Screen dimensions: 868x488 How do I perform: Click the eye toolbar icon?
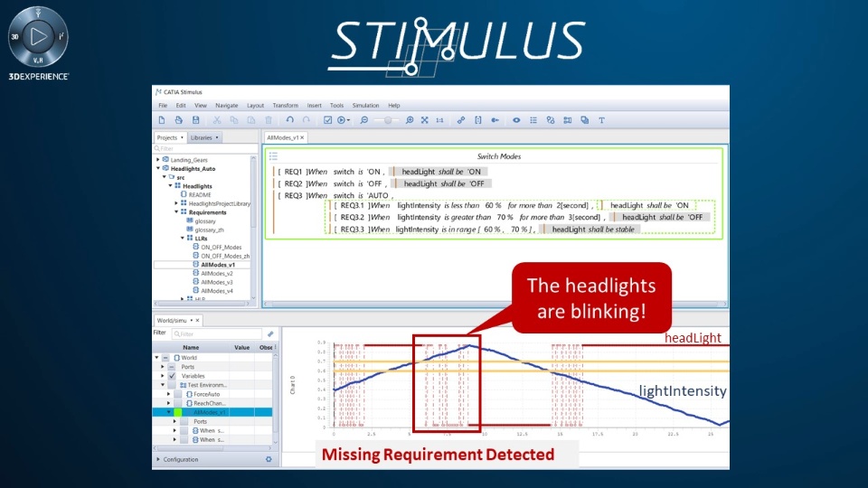click(516, 120)
